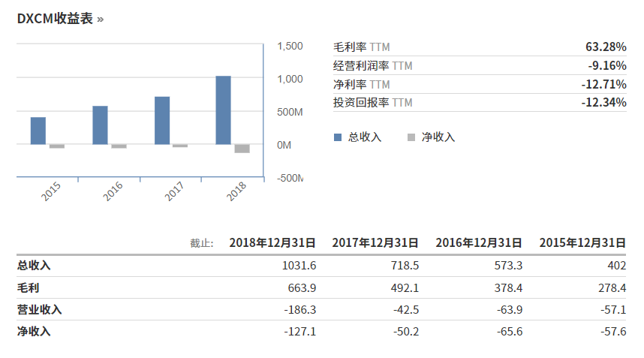Click the 0M y-axis value

coord(284,146)
